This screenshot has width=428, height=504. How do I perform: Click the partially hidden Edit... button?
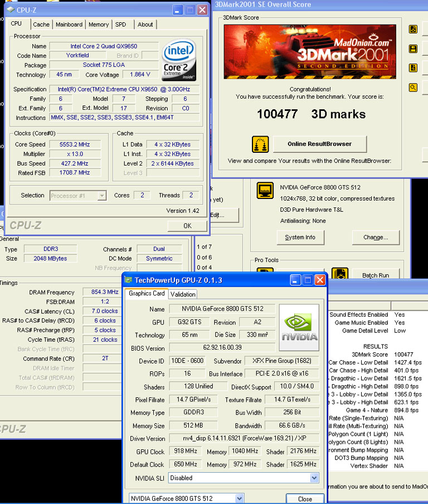(224, 215)
